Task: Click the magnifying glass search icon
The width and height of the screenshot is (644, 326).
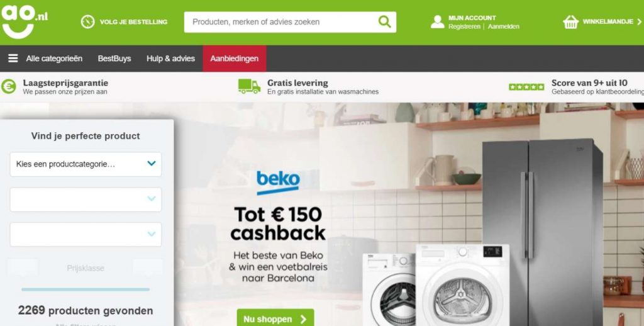Action: pyautogui.click(x=384, y=22)
